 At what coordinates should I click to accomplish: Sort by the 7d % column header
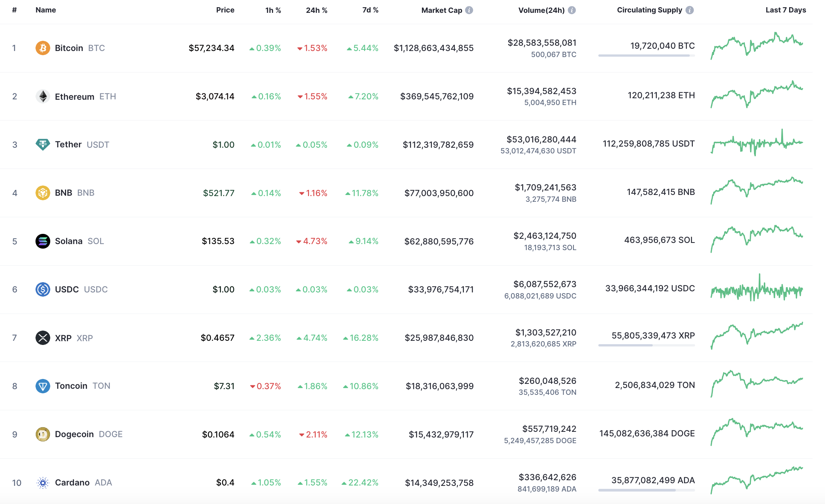coord(370,10)
